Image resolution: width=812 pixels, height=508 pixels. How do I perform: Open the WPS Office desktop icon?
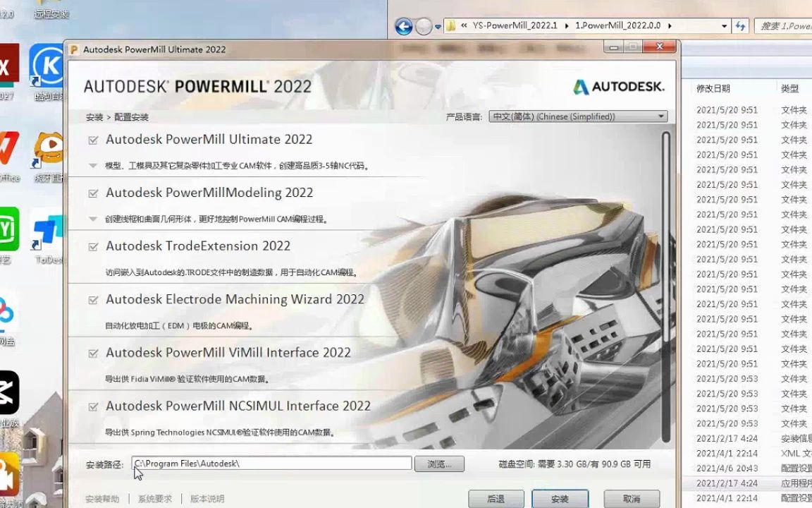coord(9,155)
